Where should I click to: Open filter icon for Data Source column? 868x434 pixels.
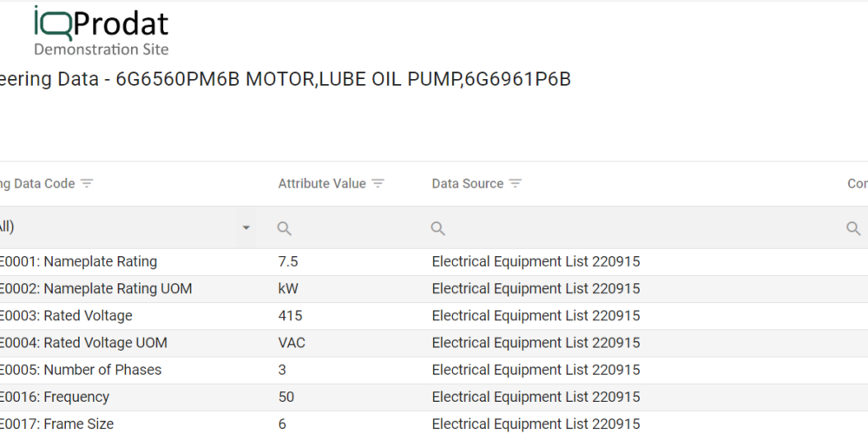click(516, 183)
